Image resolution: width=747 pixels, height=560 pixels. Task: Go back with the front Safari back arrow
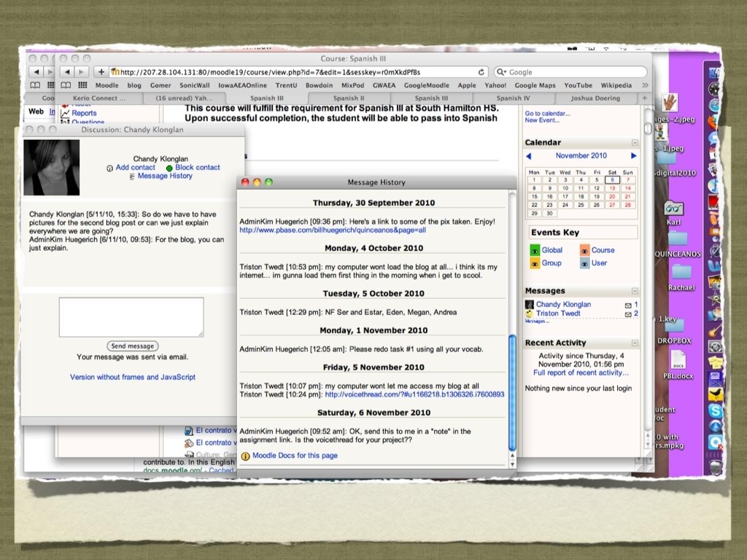coord(67,72)
